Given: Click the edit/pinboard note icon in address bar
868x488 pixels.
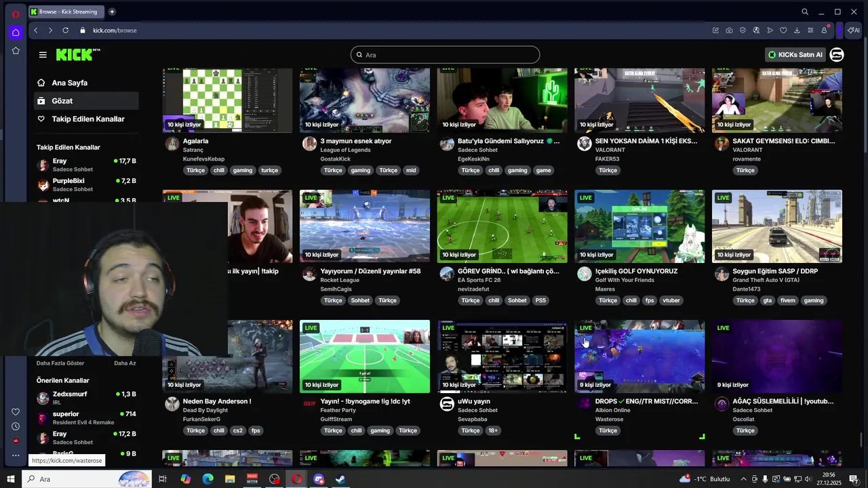Looking at the screenshot, I should tap(715, 30).
